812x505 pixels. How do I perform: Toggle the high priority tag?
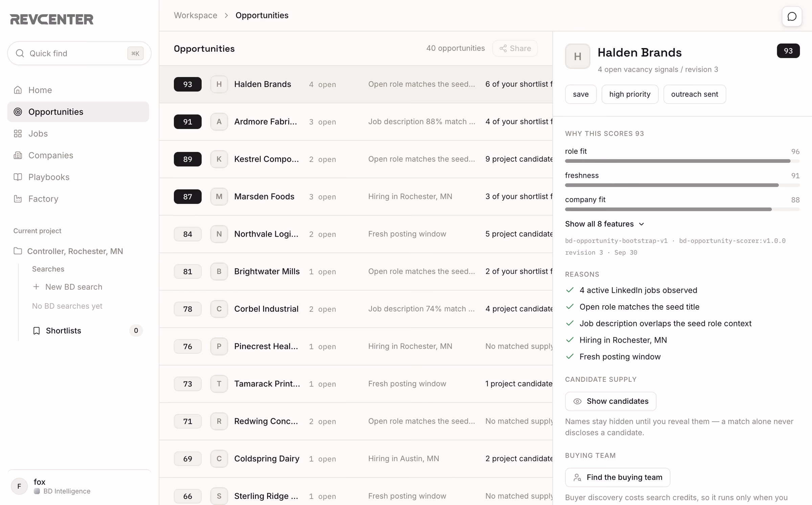click(x=630, y=94)
